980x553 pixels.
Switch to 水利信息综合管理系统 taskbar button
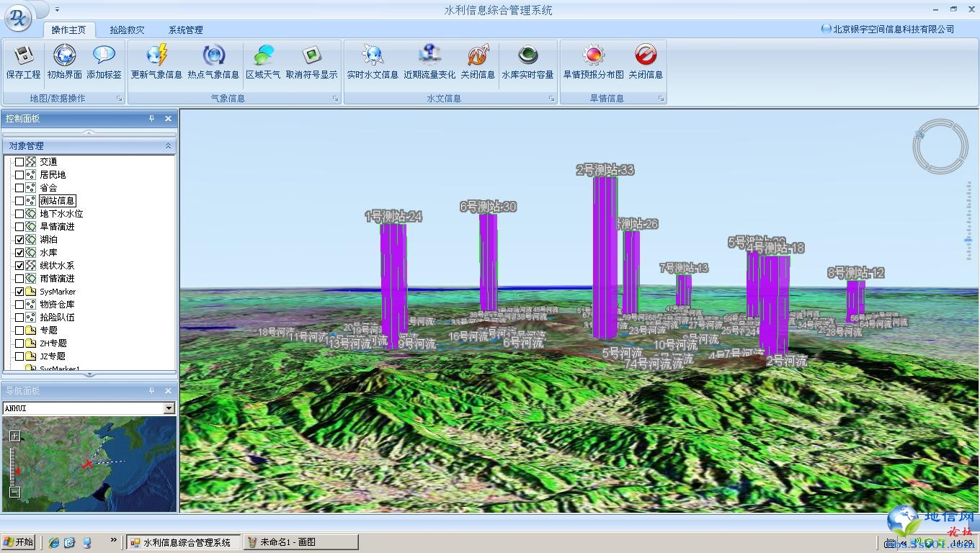click(183, 542)
